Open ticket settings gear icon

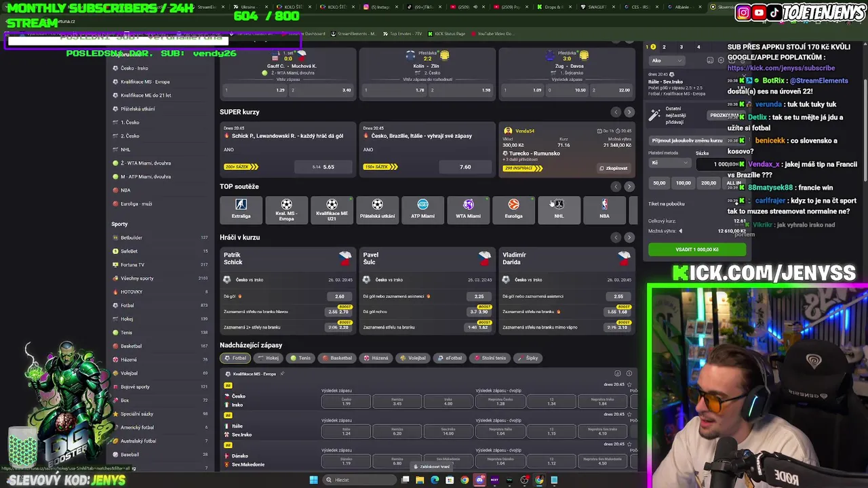point(719,60)
